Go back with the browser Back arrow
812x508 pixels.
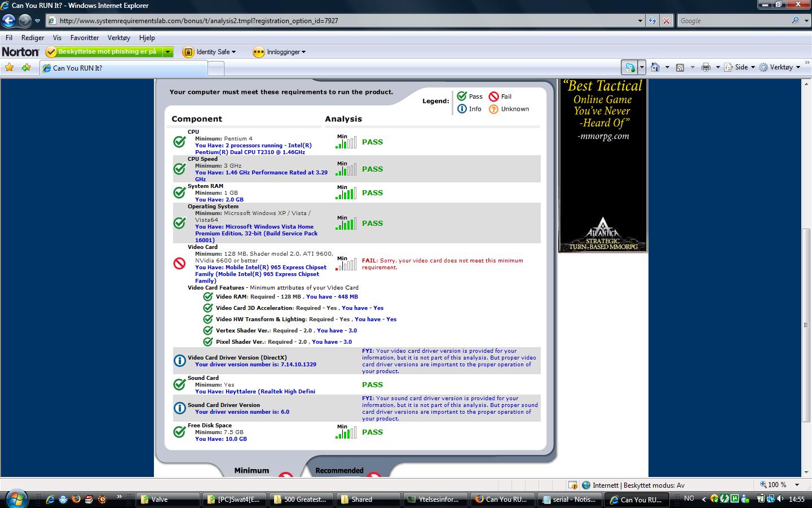(8, 21)
